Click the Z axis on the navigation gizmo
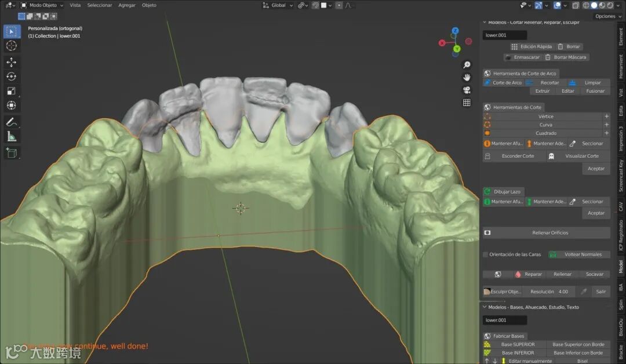626x364 pixels. [455, 31]
